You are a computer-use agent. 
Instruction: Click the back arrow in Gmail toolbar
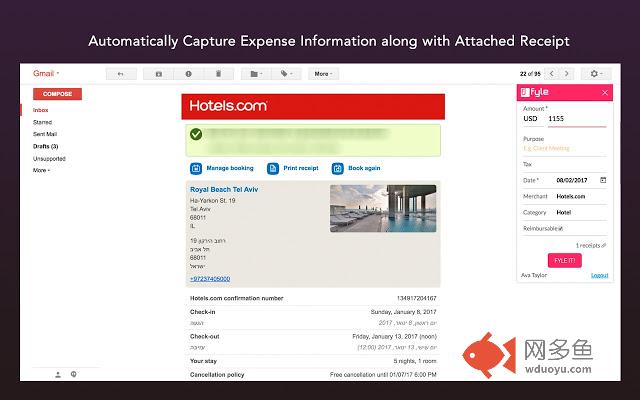pos(120,74)
